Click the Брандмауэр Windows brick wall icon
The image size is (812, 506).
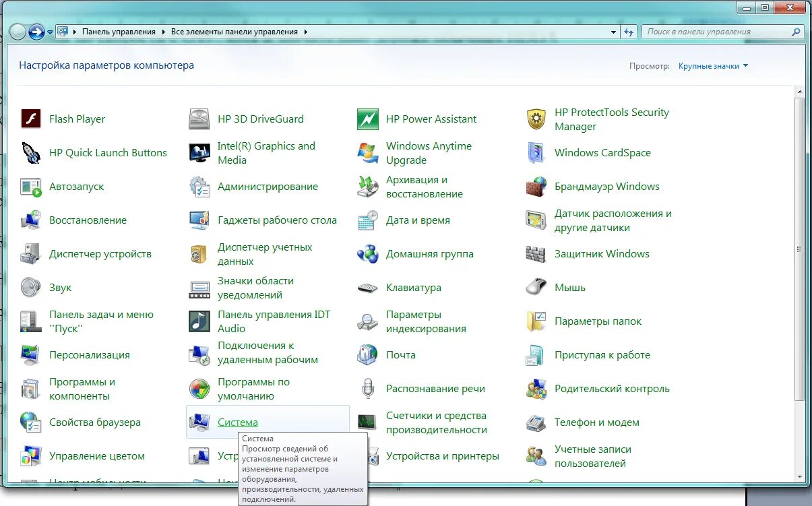pos(536,187)
